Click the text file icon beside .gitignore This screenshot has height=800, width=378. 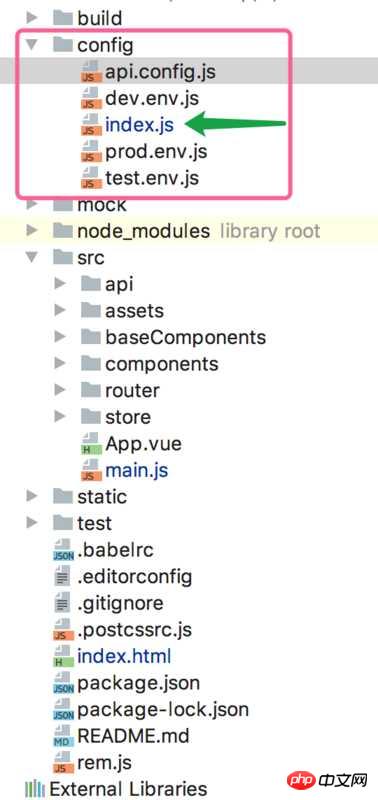(x=62, y=603)
